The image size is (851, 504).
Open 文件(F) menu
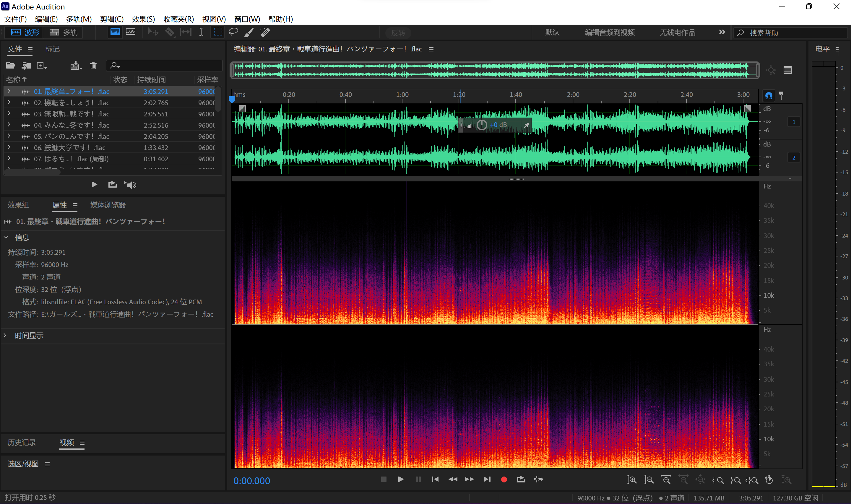coord(15,19)
